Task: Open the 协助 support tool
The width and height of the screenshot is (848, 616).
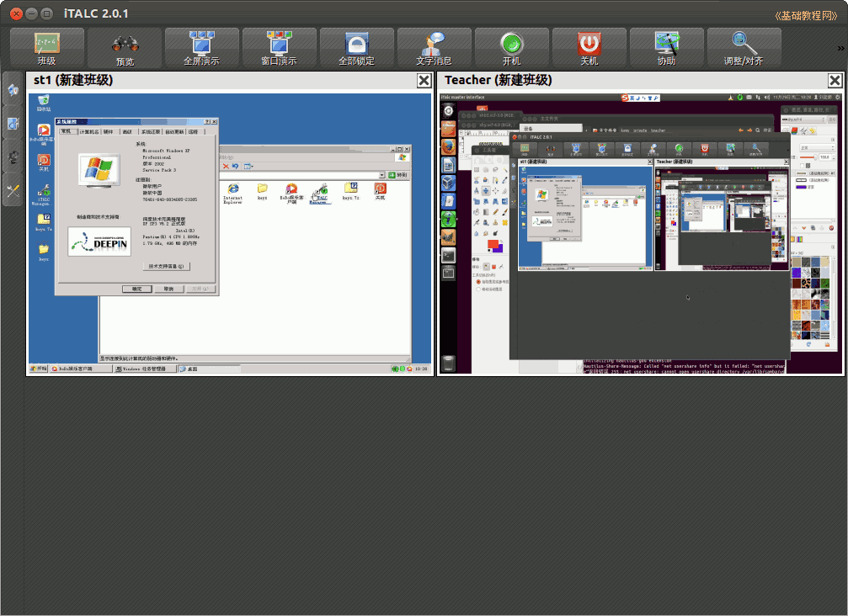Action: (666, 48)
